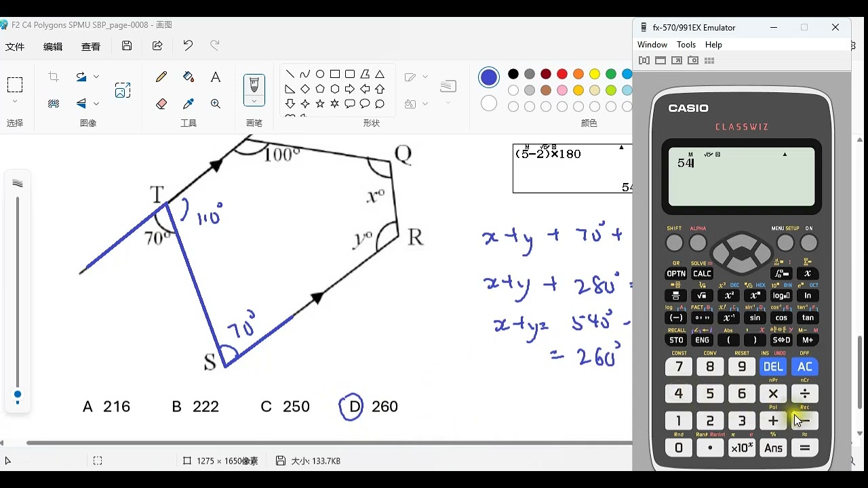This screenshot has height=488, width=868.
Task: Select the Color picker eyedropper tool
Action: 189,104
